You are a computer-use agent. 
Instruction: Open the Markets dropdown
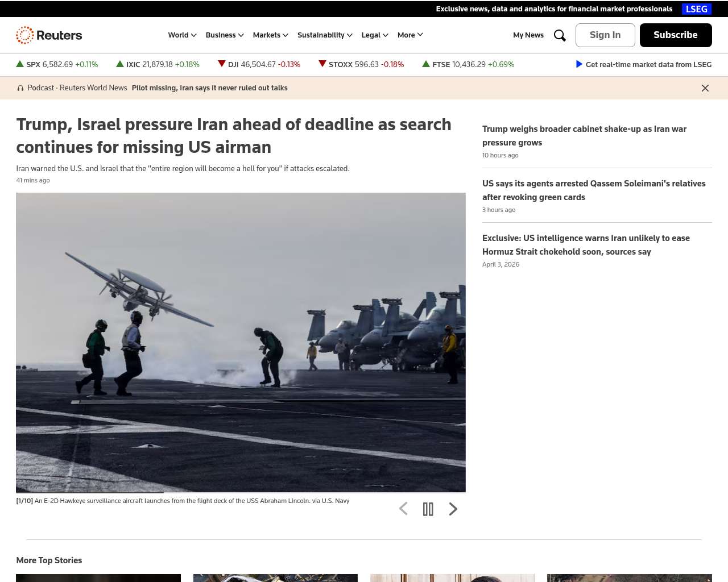pyautogui.click(x=270, y=35)
